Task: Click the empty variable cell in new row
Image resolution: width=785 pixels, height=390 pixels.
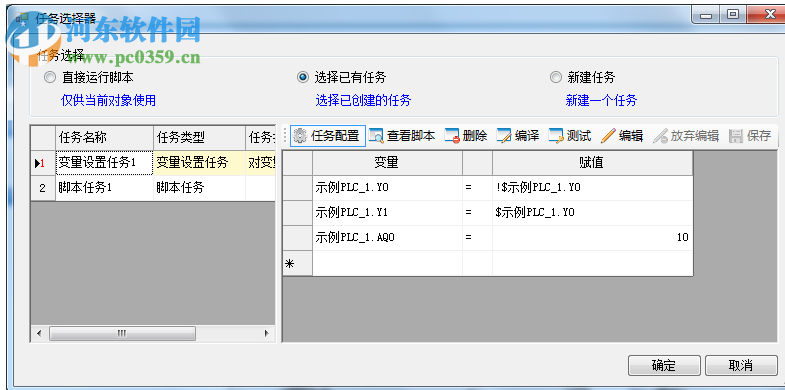Action: (387, 263)
